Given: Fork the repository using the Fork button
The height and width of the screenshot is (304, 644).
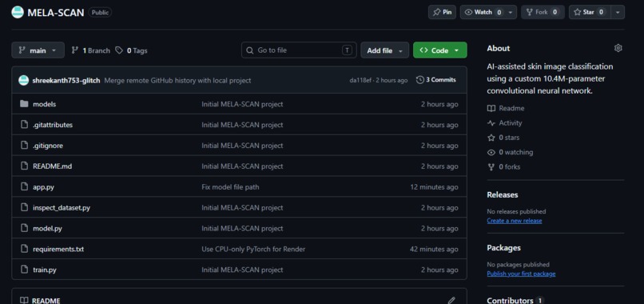Looking at the screenshot, I should 543,12.
